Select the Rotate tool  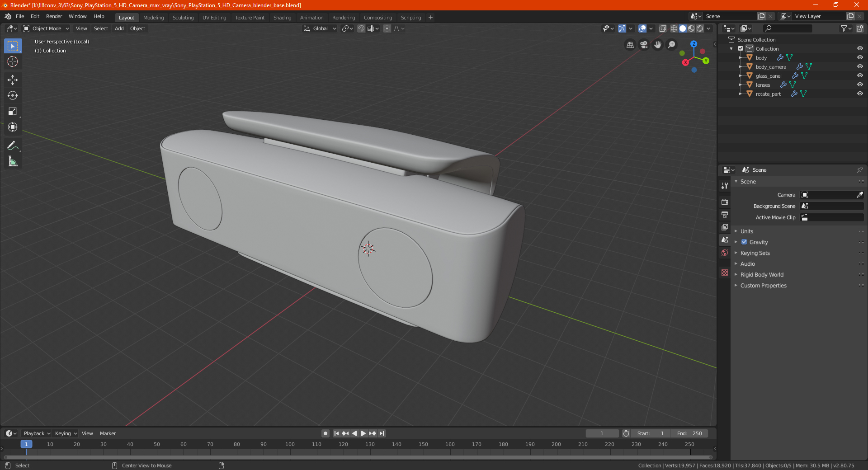13,95
